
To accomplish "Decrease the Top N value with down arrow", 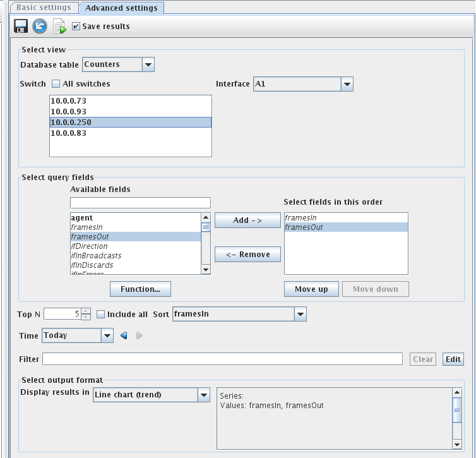I will (x=86, y=317).
